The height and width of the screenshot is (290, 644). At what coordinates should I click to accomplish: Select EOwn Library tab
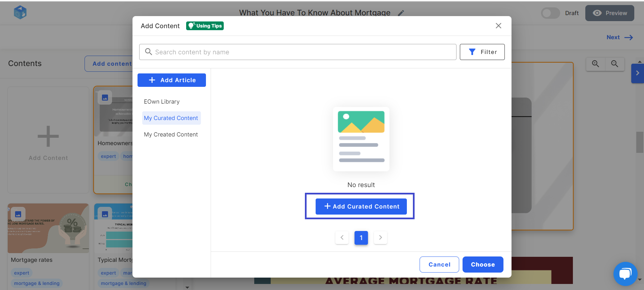[162, 102]
